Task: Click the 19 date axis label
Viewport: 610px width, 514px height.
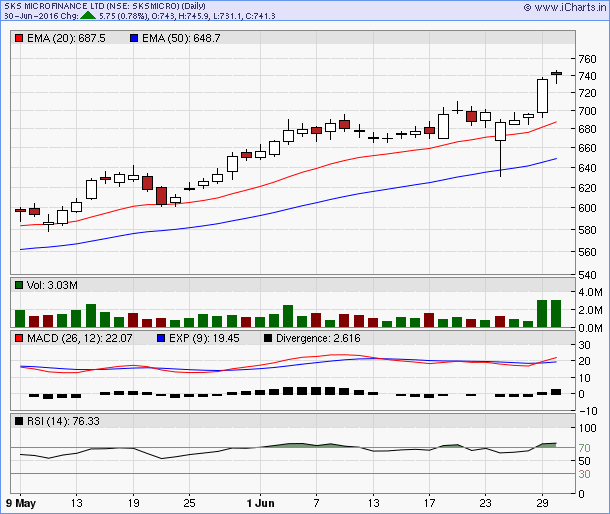Action: 133,503
